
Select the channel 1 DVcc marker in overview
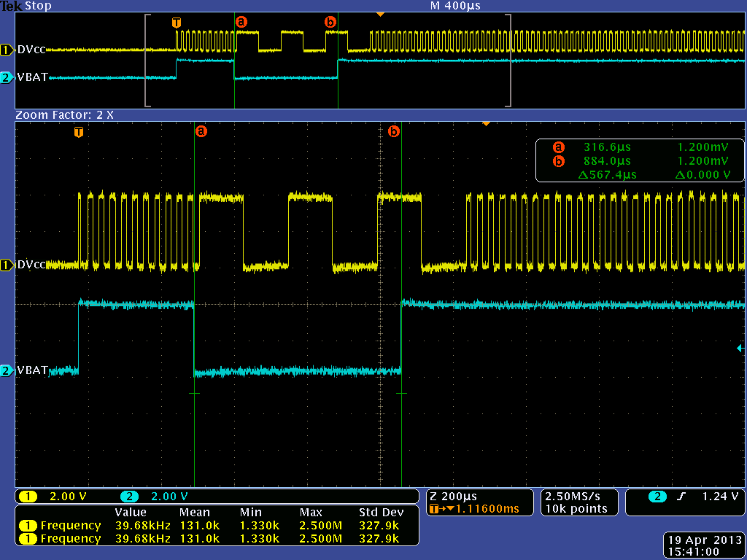tap(7, 50)
